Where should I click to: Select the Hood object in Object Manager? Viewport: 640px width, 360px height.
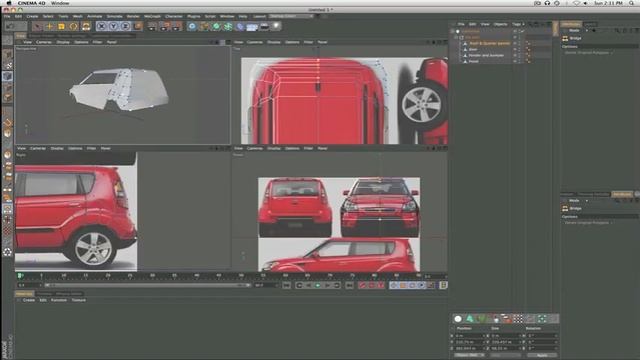click(473, 62)
